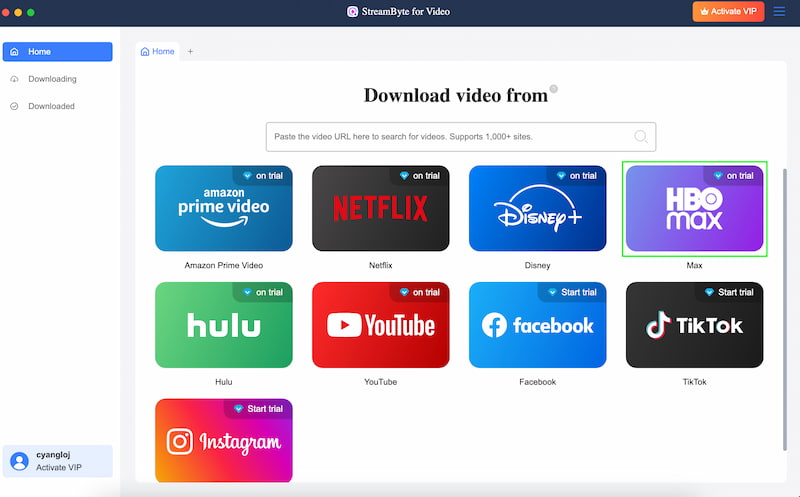
Task: Click the vertical scrollbar of the site list
Action: [x=785, y=309]
